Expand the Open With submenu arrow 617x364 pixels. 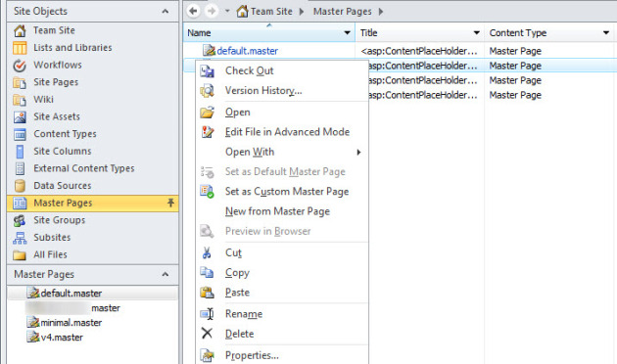pos(358,152)
